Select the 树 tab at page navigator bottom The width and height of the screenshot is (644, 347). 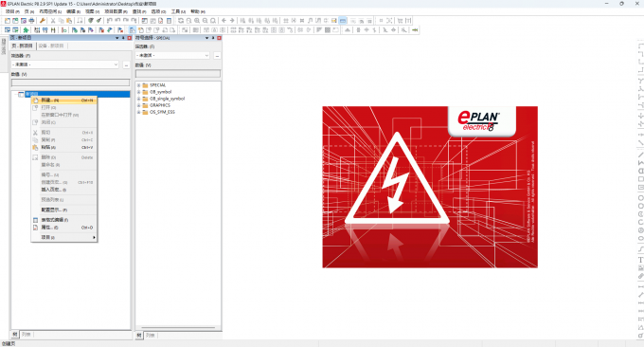point(15,335)
